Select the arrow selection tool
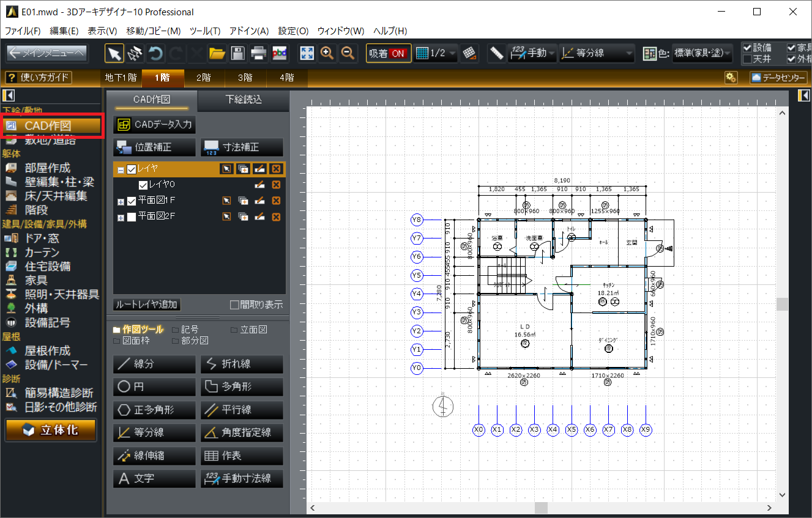 [x=114, y=53]
